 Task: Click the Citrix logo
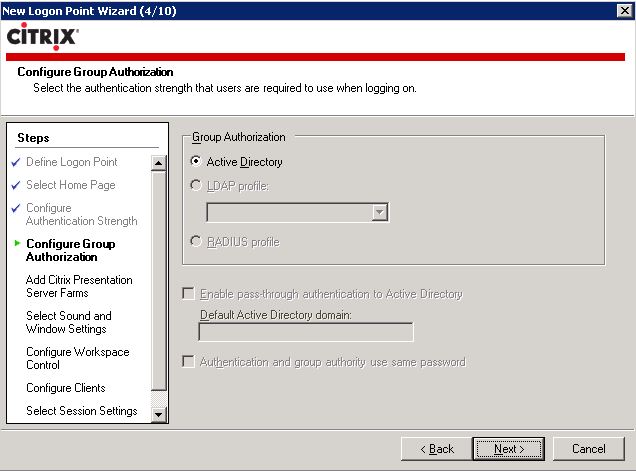tap(43, 37)
